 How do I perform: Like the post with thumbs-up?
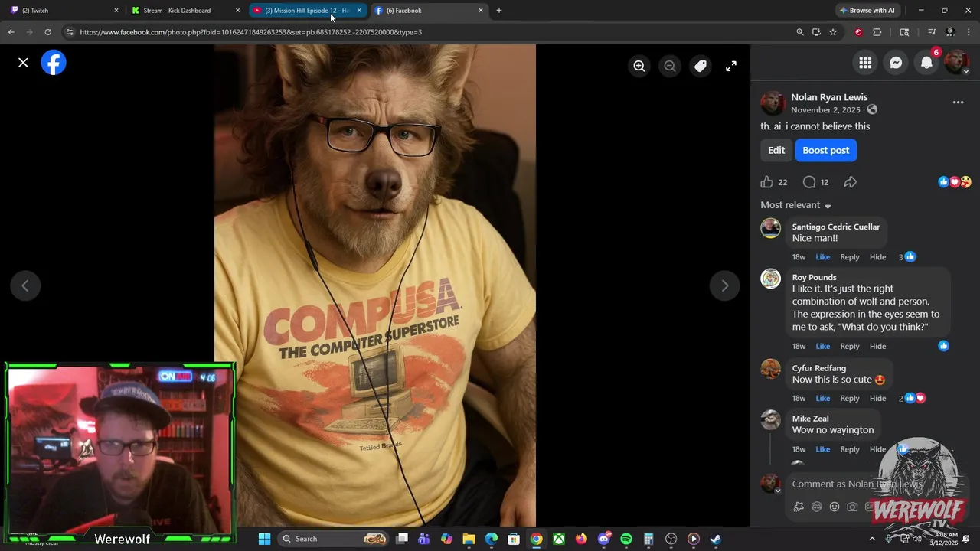click(x=767, y=182)
